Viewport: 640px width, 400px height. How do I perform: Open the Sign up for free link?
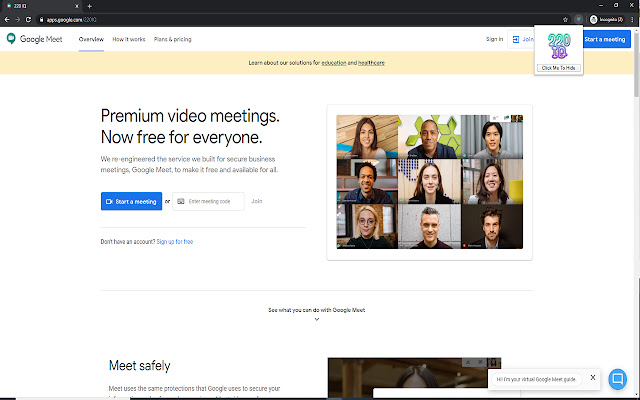click(175, 242)
